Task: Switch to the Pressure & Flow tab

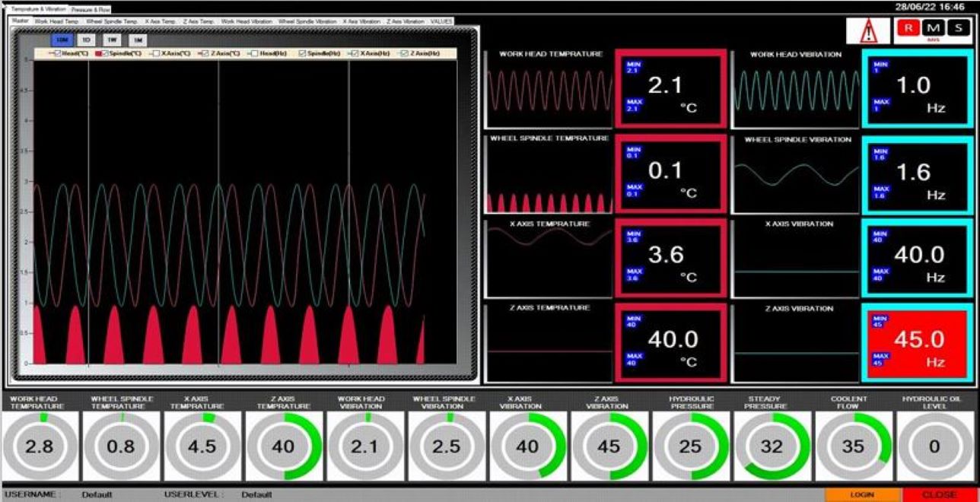Action: point(91,9)
